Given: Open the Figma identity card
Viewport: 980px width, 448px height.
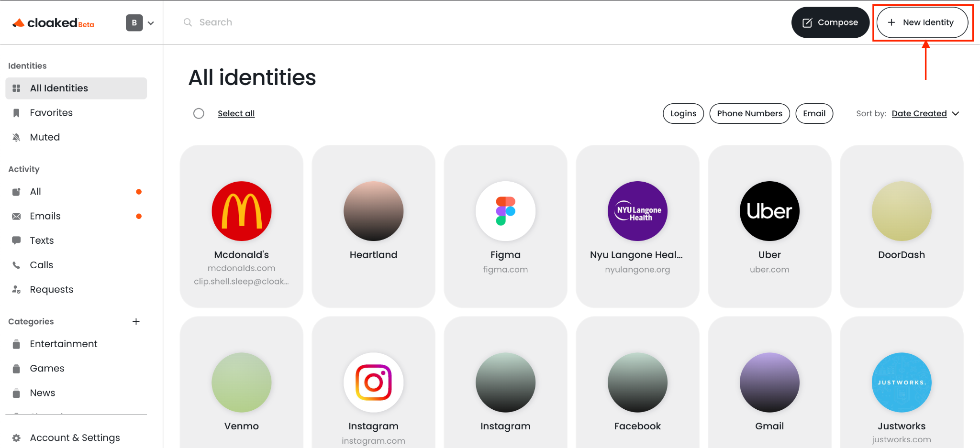Looking at the screenshot, I should click(x=505, y=226).
